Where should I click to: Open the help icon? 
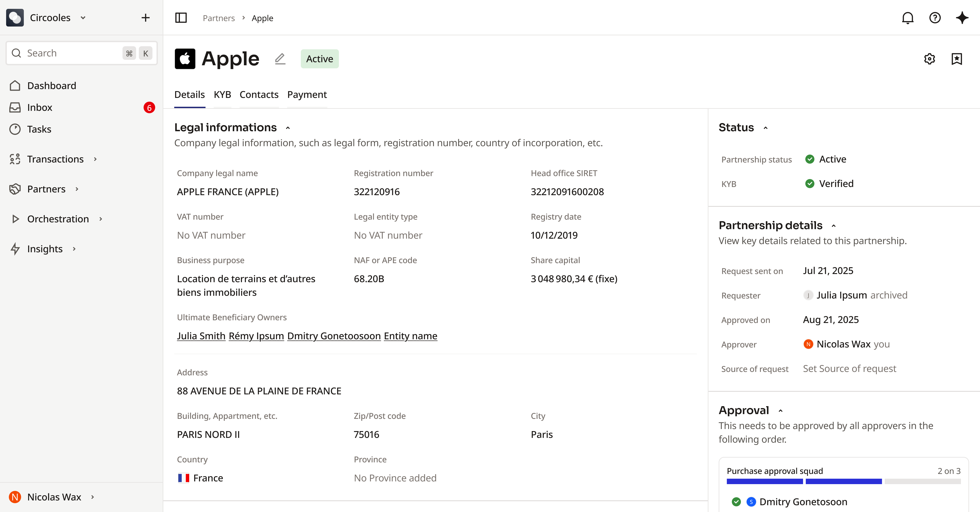click(935, 17)
